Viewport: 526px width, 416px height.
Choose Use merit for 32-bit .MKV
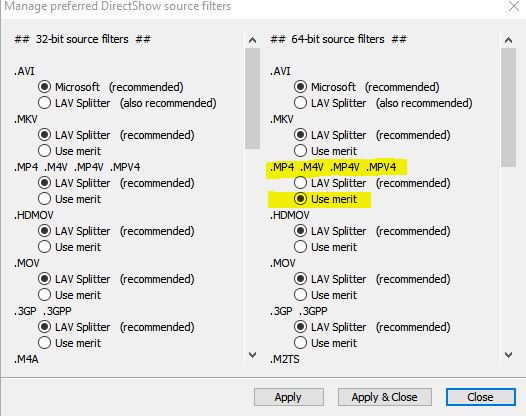[44, 151]
